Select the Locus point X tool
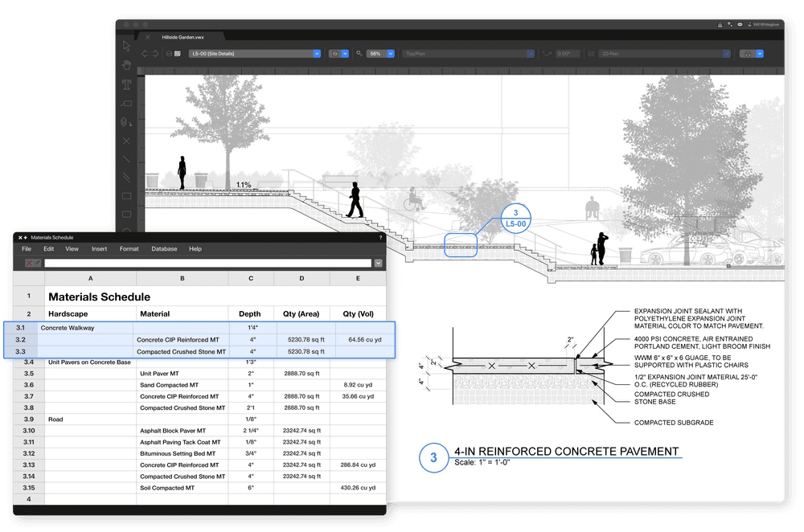The image size is (804, 532). pos(126,141)
